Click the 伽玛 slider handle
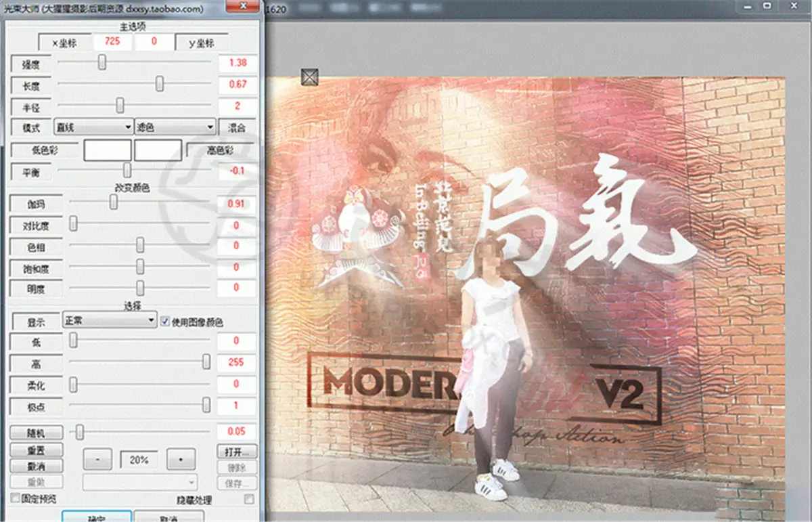 coord(114,202)
